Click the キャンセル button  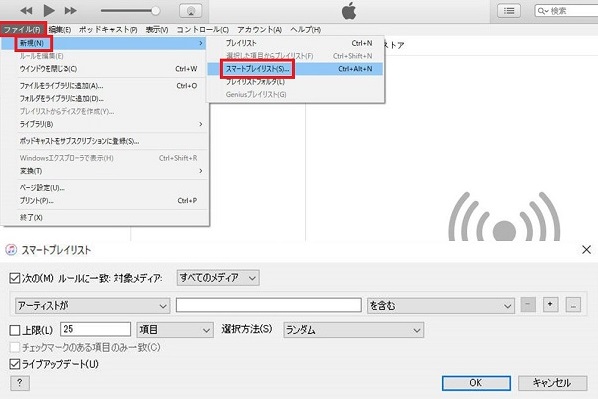pyautogui.click(x=552, y=383)
